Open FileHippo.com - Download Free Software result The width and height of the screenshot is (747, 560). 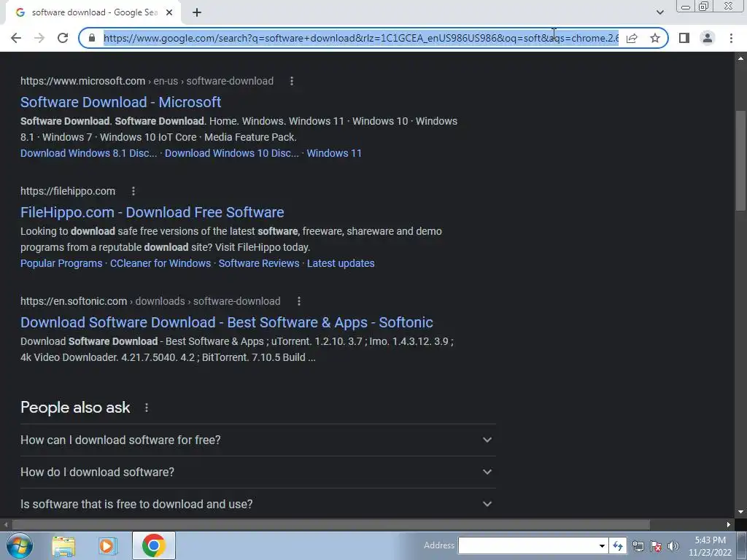(x=152, y=212)
